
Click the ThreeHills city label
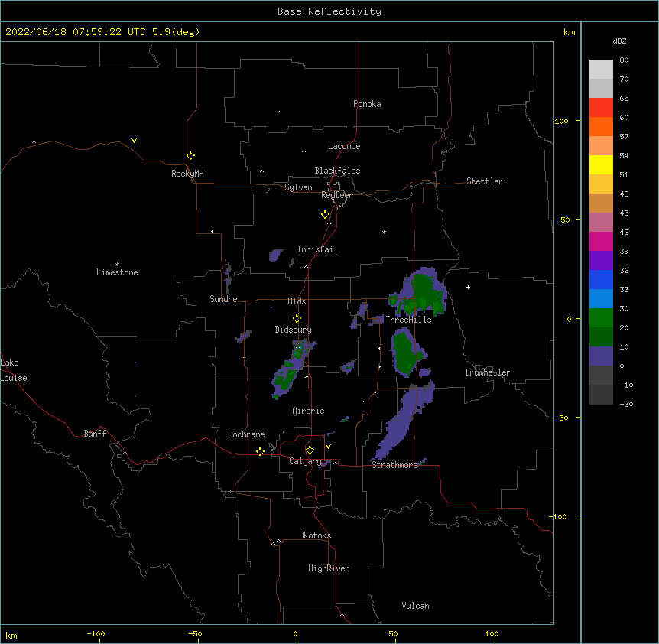[x=408, y=320]
